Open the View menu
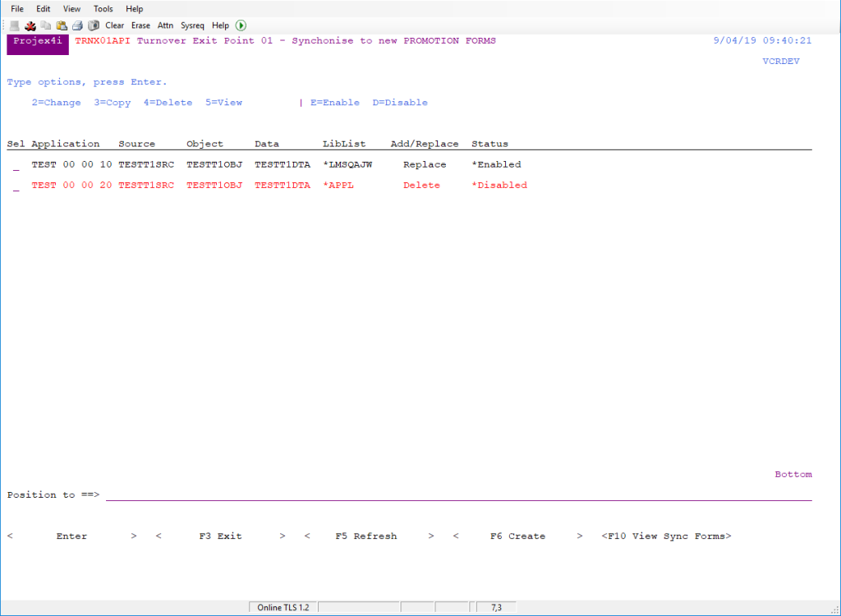841x616 pixels. click(x=72, y=8)
